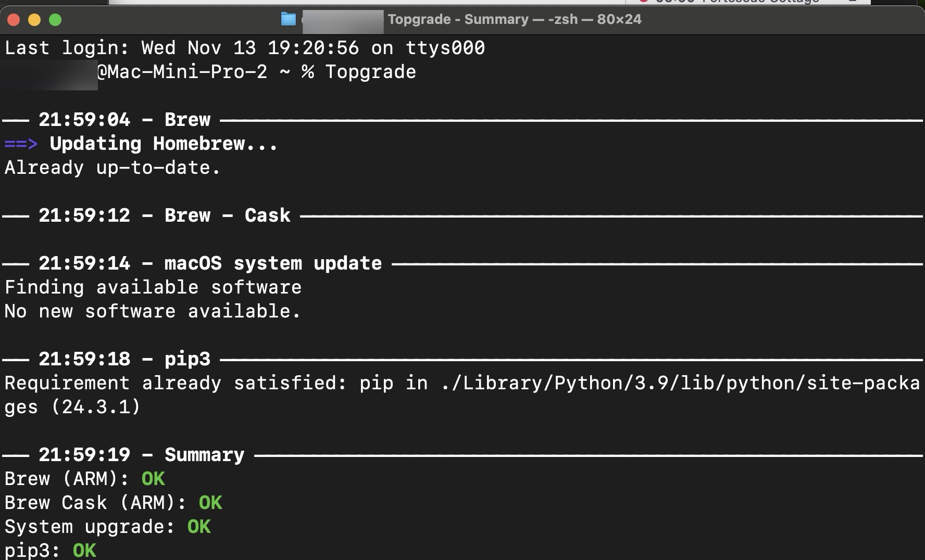This screenshot has width=925, height=560.
Task: Click the purple '==>' arrow marker
Action: (x=21, y=144)
